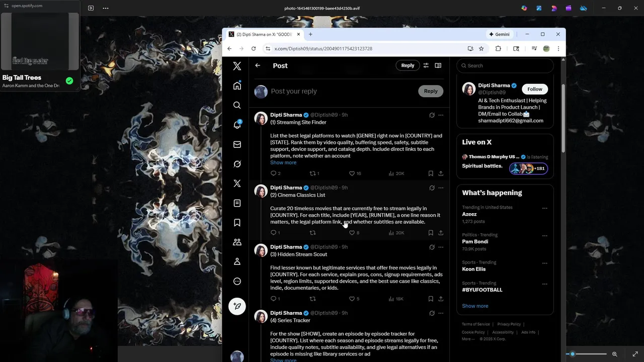Open Grok icon in X sidebar

click(x=237, y=164)
